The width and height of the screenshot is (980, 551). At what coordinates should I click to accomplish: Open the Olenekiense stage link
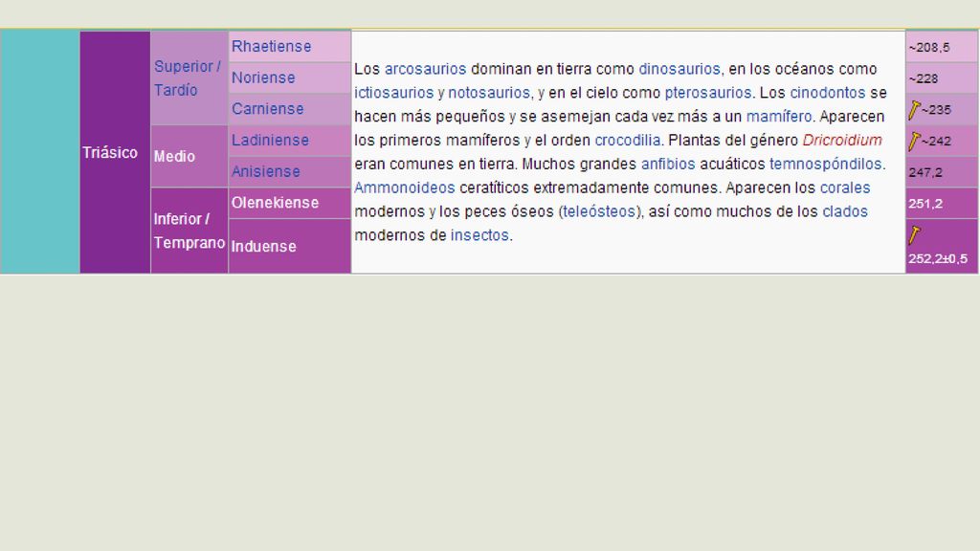point(275,203)
